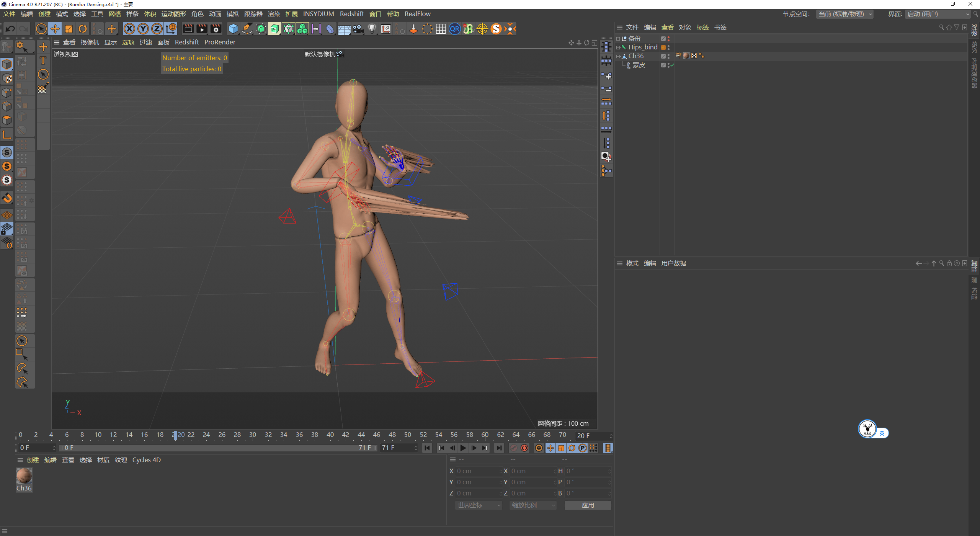This screenshot has width=980, height=536.
Task: Click the Coordinate System toggle icon
Action: coord(171,29)
